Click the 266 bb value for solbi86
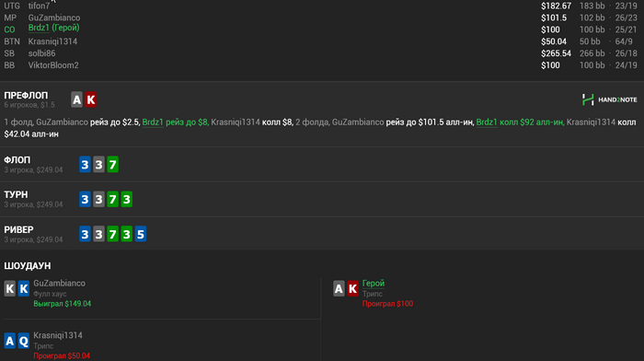The height and width of the screenshot is (361, 644). pos(592,53)
